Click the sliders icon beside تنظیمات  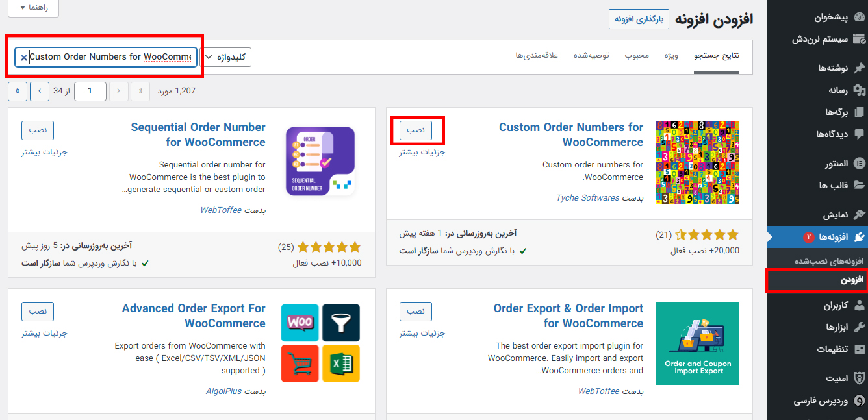[x=859, y=349]
